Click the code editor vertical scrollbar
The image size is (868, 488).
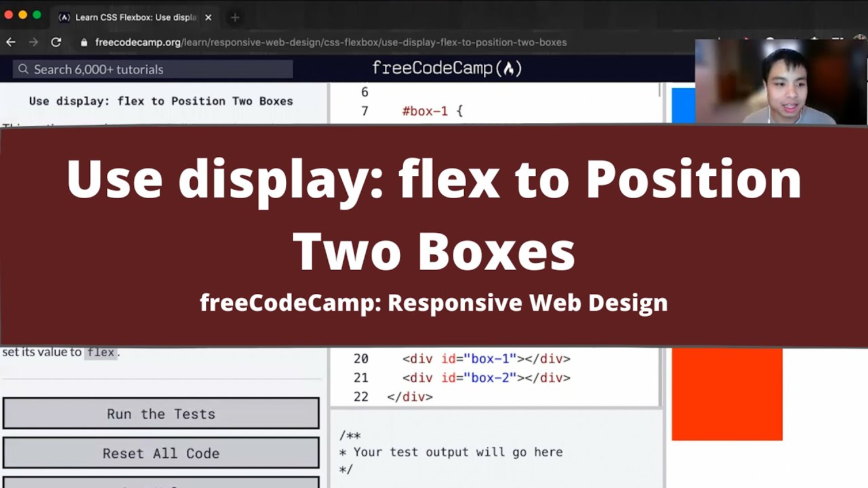pos(659,90)
